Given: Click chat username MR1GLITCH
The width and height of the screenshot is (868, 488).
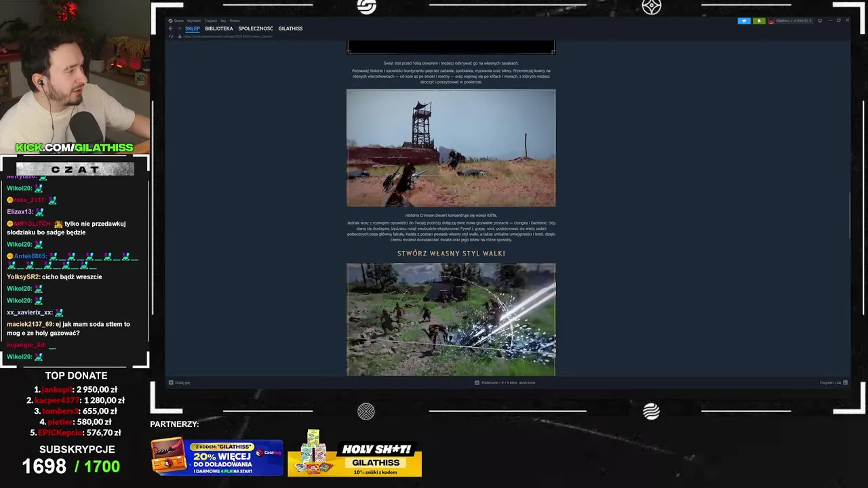Looking at the screenshot, I should point(33,224).
